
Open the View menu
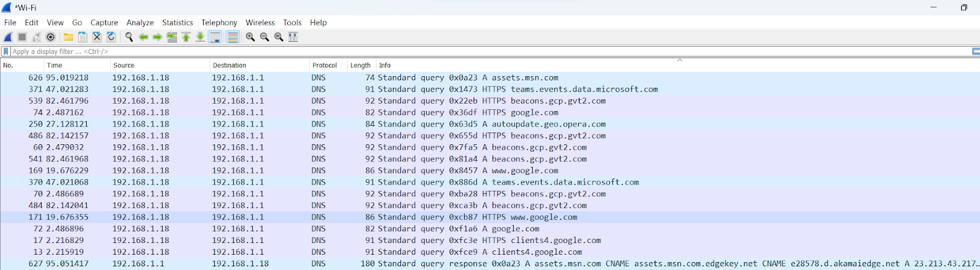tap(55, 23)
